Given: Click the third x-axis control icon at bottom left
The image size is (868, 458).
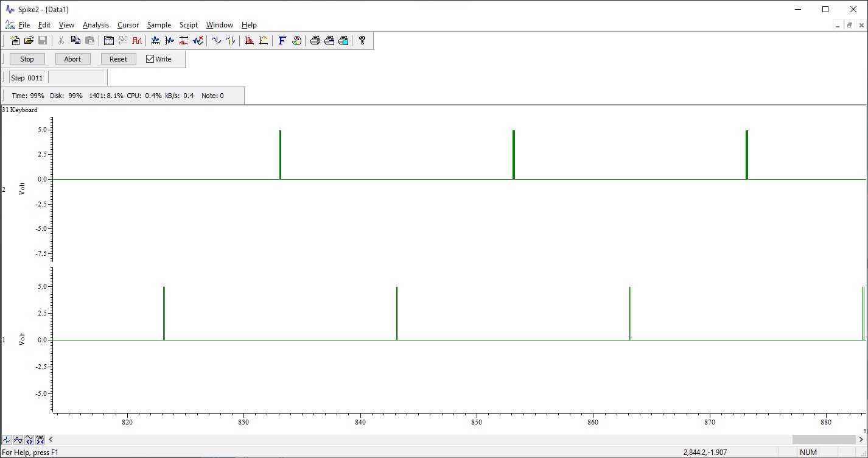Looking at the screenshot, I should pyautogui.click(x=29, y=440).
